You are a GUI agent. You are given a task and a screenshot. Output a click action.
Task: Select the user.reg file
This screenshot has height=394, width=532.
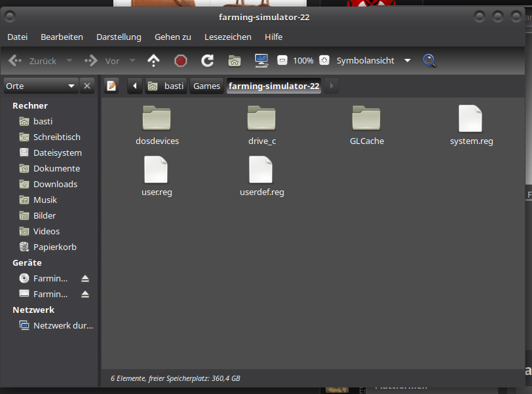(157, 176)
